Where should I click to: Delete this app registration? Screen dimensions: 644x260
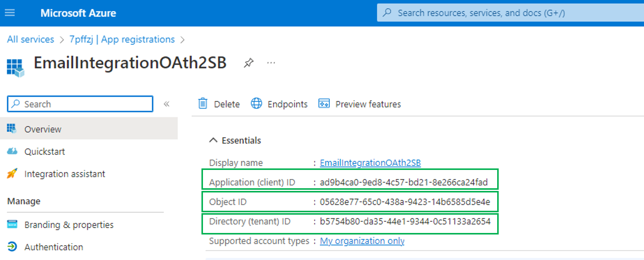pos(219,104)
